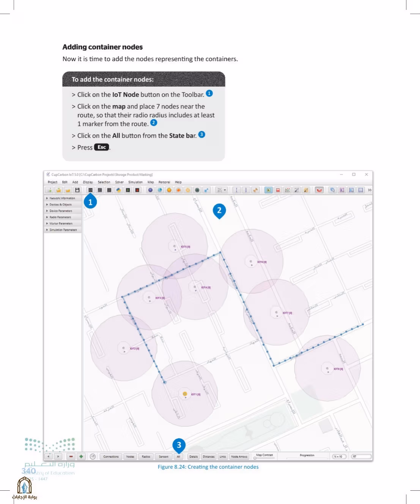The height and width of the screenshot is (504, 420).
Task: Toggle the Distances display button
Action: (209, 457)
